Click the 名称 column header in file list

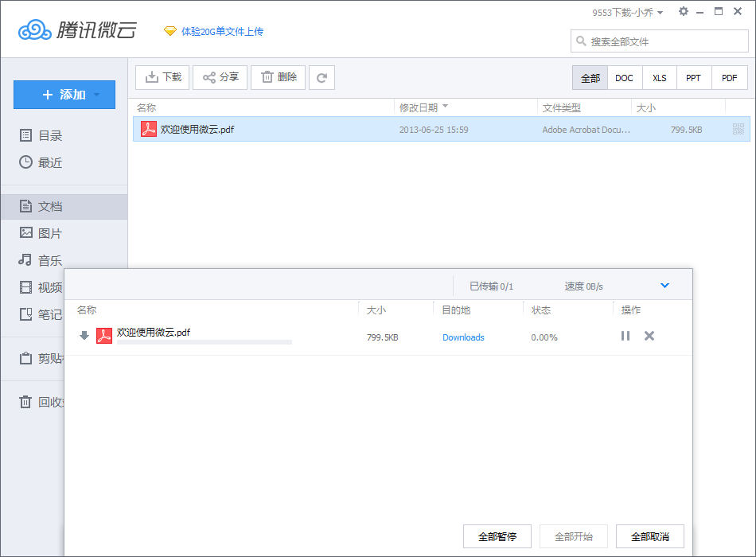[146, 107]
